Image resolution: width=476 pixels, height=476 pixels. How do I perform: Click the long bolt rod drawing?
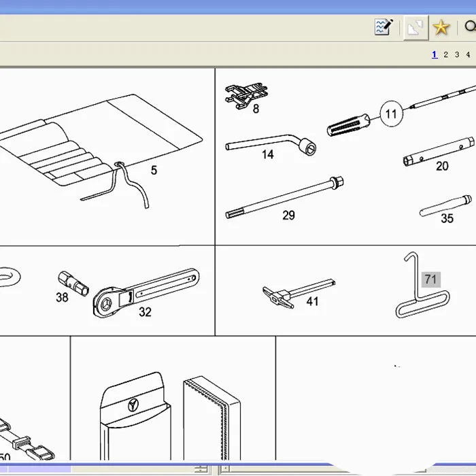pos(284,197)
